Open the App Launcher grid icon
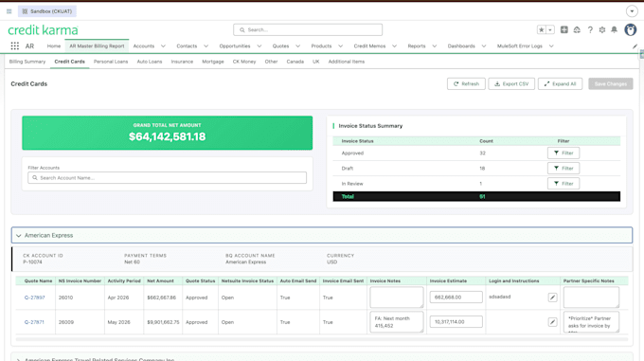This screenshot has width=644, height=361. coord(15,46)
